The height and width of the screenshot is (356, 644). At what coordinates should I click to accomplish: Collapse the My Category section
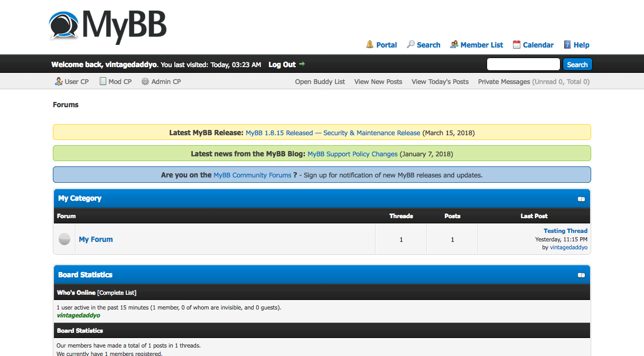point(581,199)
